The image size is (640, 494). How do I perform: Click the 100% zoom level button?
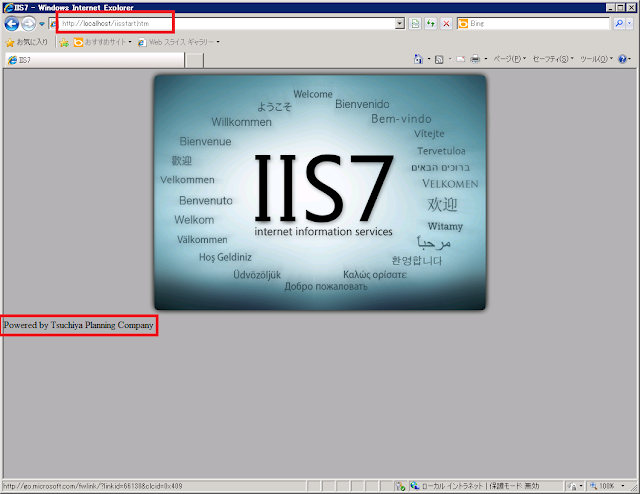[602, 486]
